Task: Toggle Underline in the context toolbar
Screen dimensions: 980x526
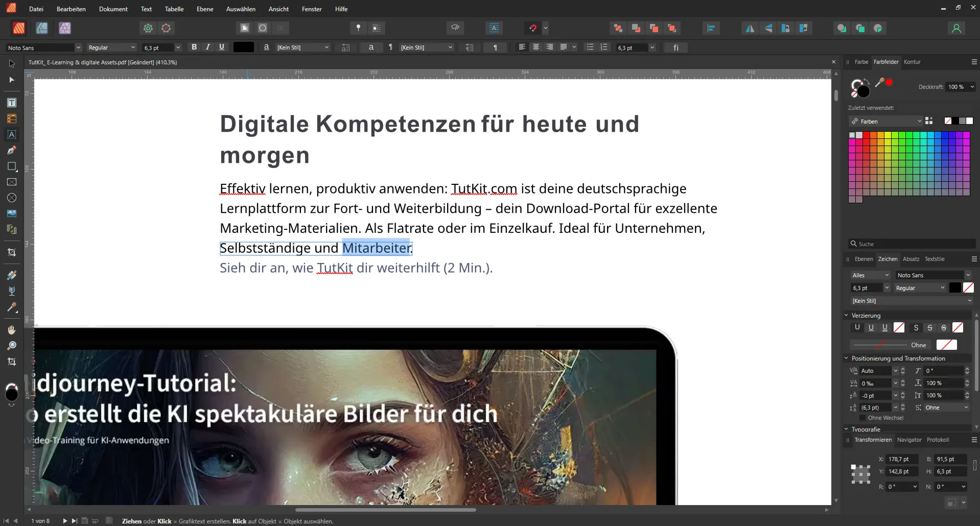Action: coord(222,47)
